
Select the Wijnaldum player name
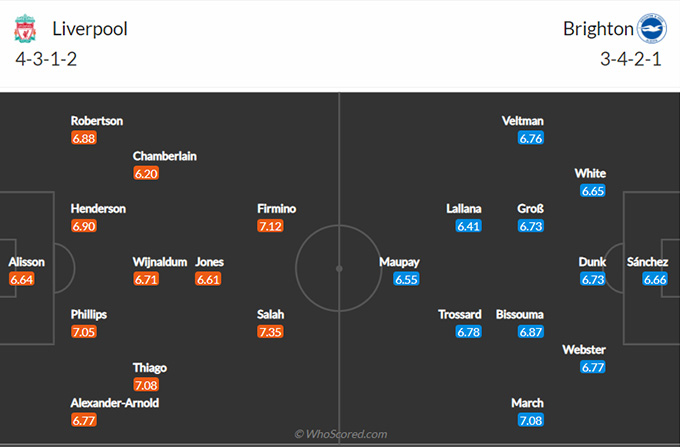(x=160, y=262)
